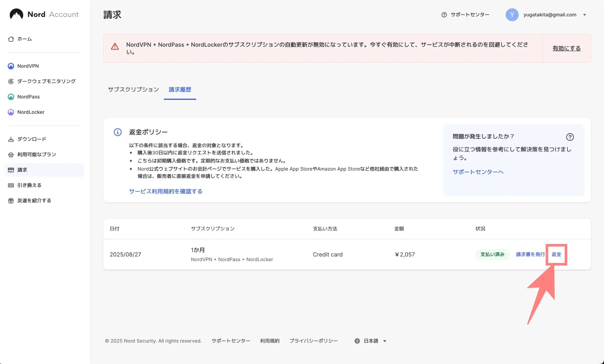The height and width of the screenshot is (364, 604).
Task: Click the NordPass green icon
Action: pyautogui.click(x=11, y=97)
